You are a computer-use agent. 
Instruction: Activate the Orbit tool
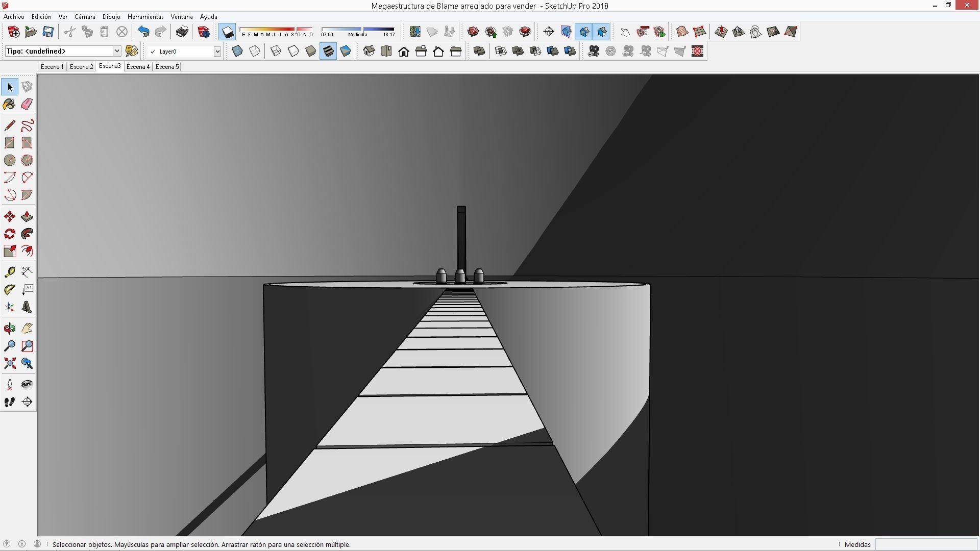10,329
